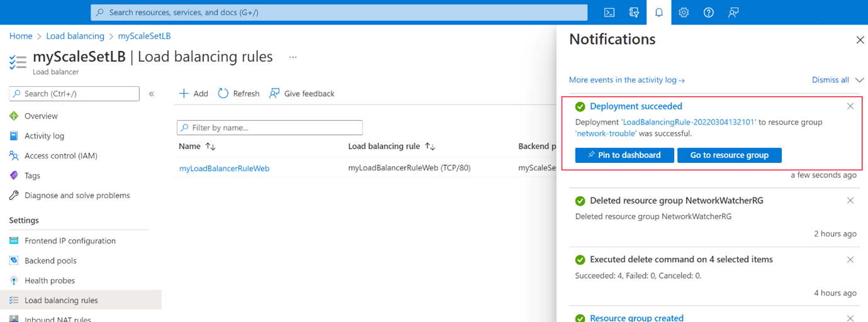Click the Load balancer resource icon beside title
The image size is (868, 322).
tap(18, 62)
